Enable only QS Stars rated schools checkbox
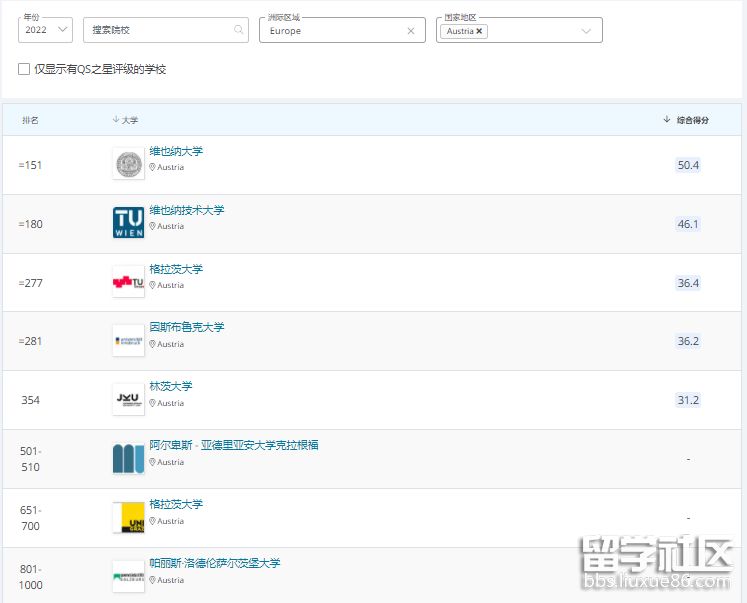The height and width of the screenshot is (603, 747). click(24, 69)
